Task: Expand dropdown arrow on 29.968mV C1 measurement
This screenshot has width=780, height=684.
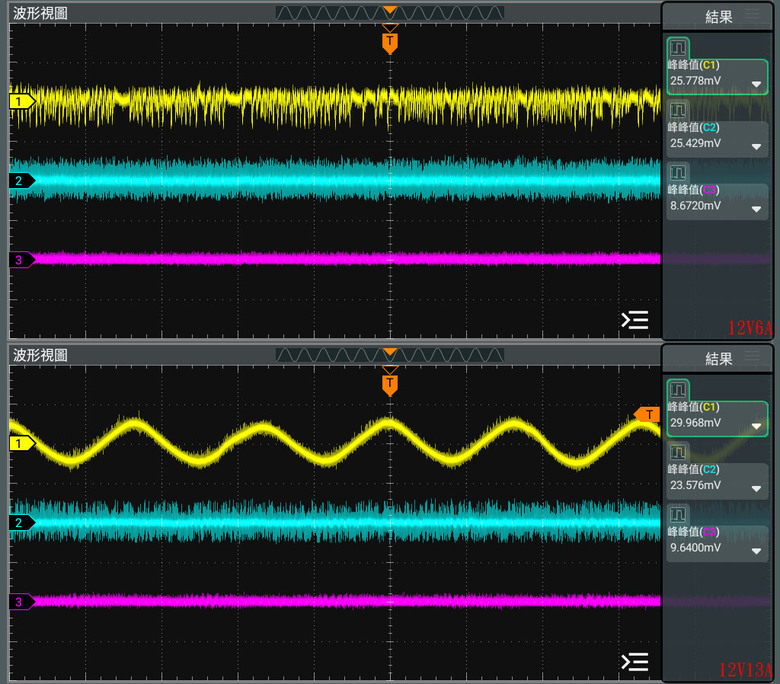Action: 756,425
